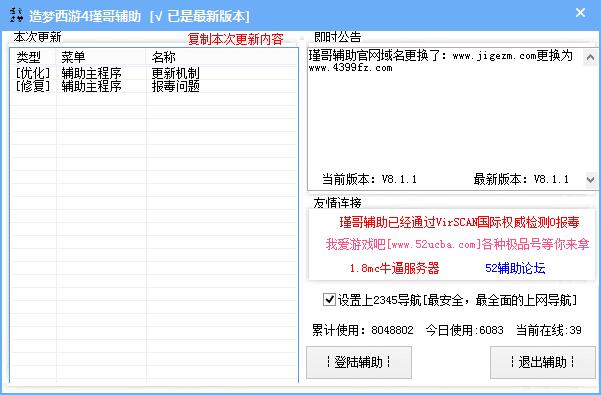The height and width of the screenshot is (395, 601).
Task: Select the [优化] row type cell
Action: point(33,73)
